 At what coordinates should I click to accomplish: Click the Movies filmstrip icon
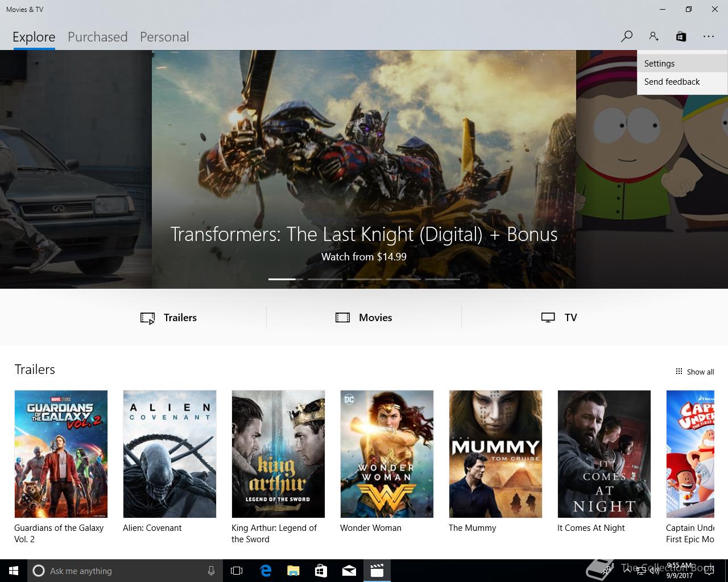(342, 318)
